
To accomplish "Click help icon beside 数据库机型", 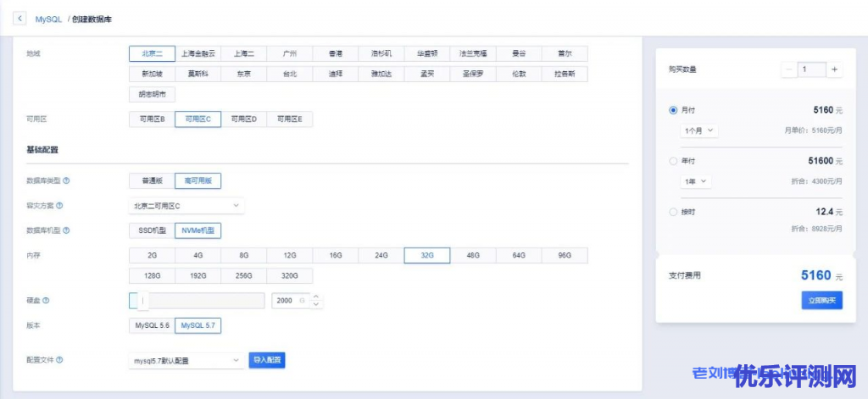I will coord(67,230).
